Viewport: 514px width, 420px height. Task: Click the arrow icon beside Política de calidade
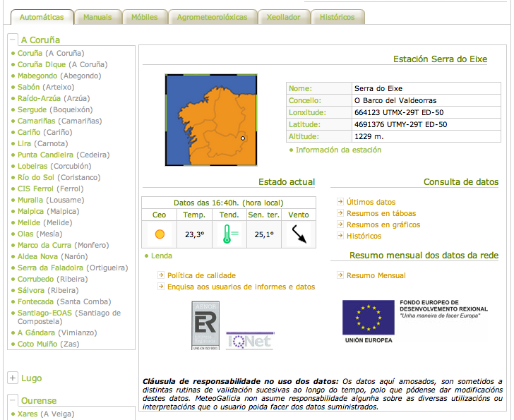(161, 275)
